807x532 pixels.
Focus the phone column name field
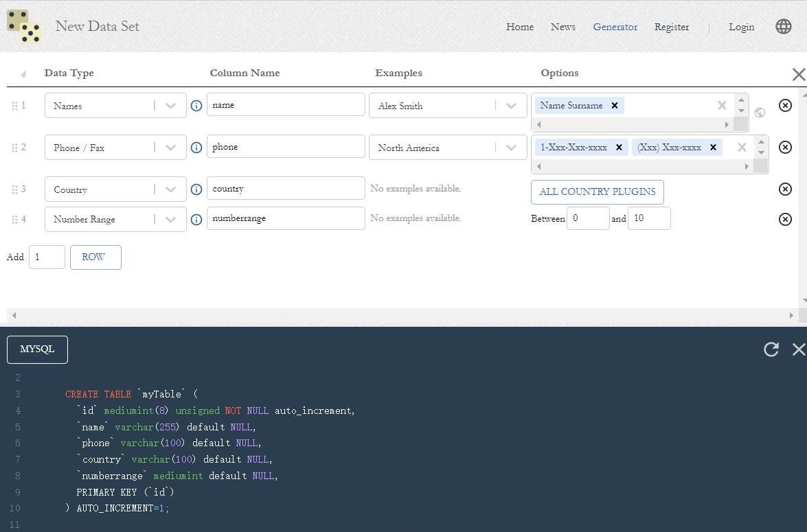coord(286,147)
